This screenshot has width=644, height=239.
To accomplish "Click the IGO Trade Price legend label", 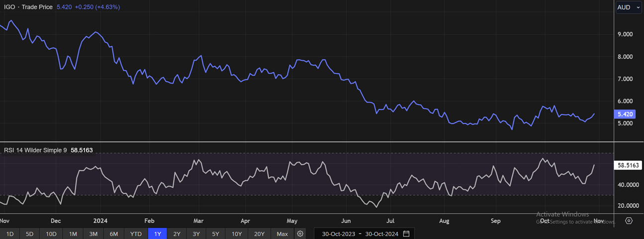I will point(28,7).
